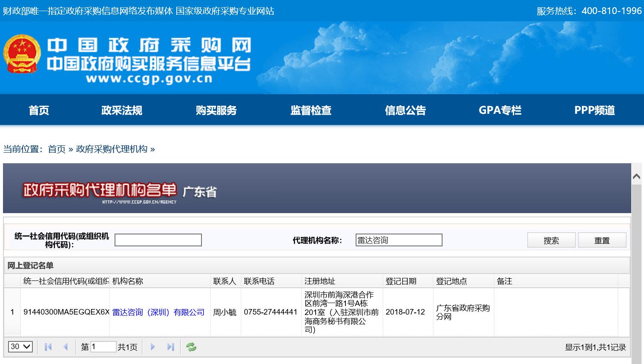Click the scrollbar up chevron
The height and width of the screenshot is (364, 644).
[636, 175]
